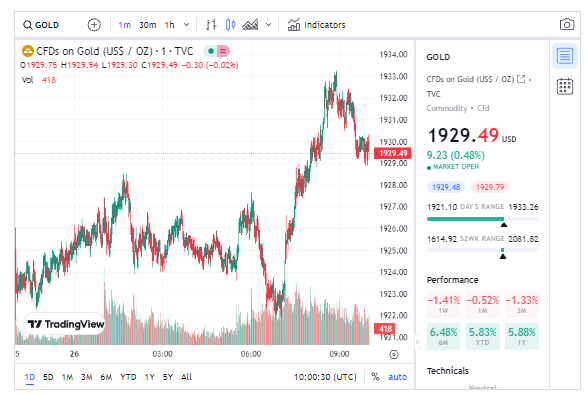Open the CFDs on Gold external link
This screenshot has width=588, height=394.
pos(521,79)
